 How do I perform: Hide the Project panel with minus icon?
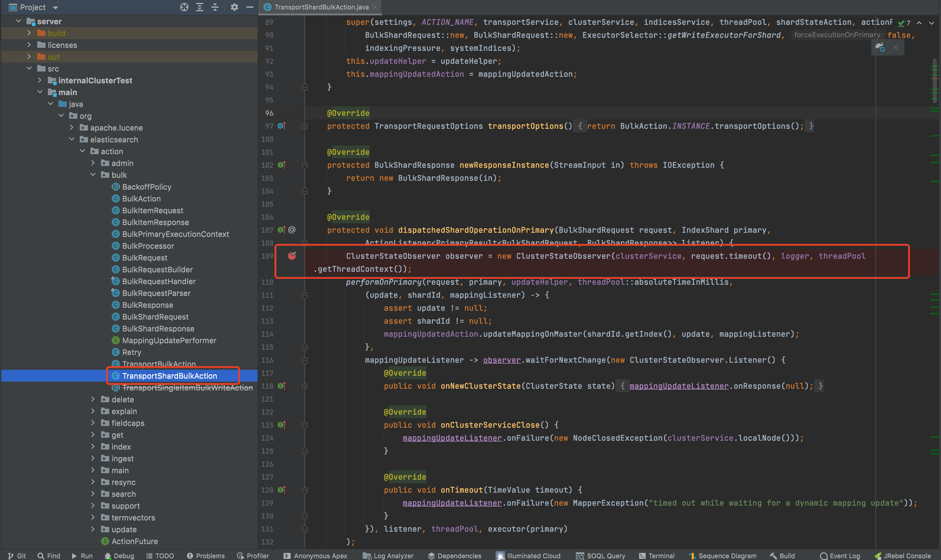tap(249, 7)
